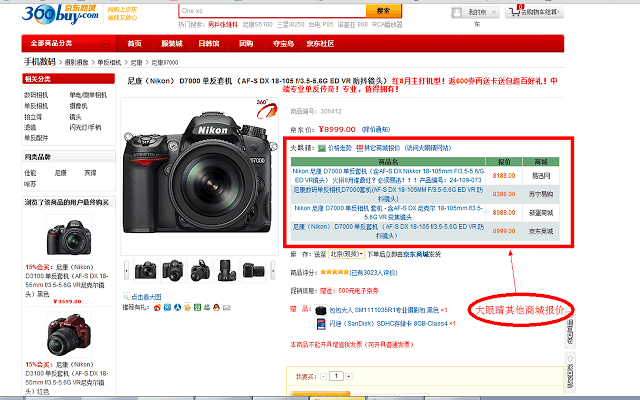Open the 包包大人 camera bag gift link
The image size is (640, 400).
(384, 310)
